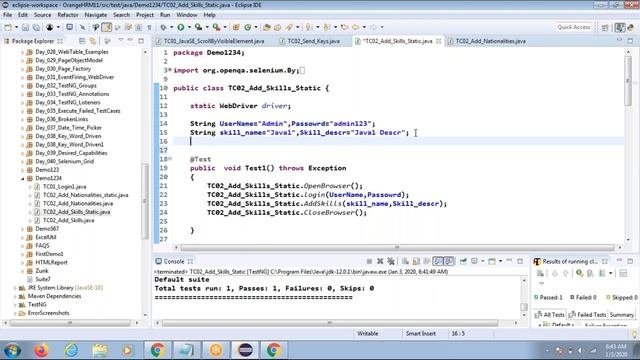Click the Open Perspective icon near Quick Access

[x=605, y=27]
